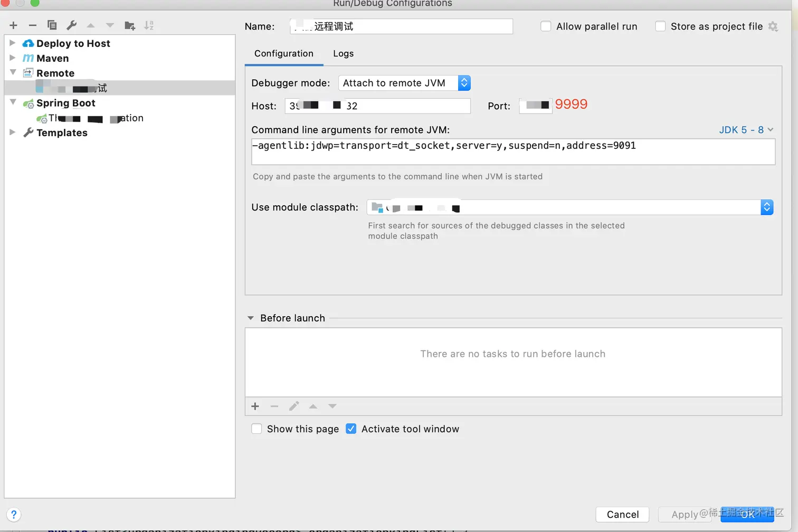The image size is (798, 532).
Task: Click the Name input field
Action: pos(402,26)
